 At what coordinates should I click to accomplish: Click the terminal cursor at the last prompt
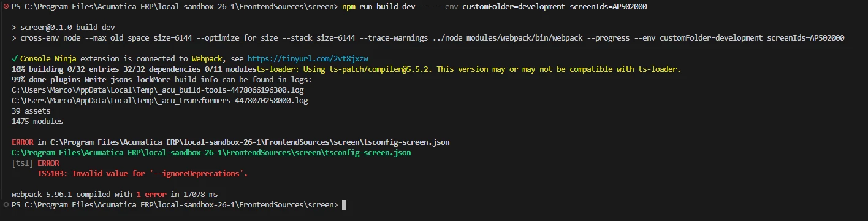[345, 204]
